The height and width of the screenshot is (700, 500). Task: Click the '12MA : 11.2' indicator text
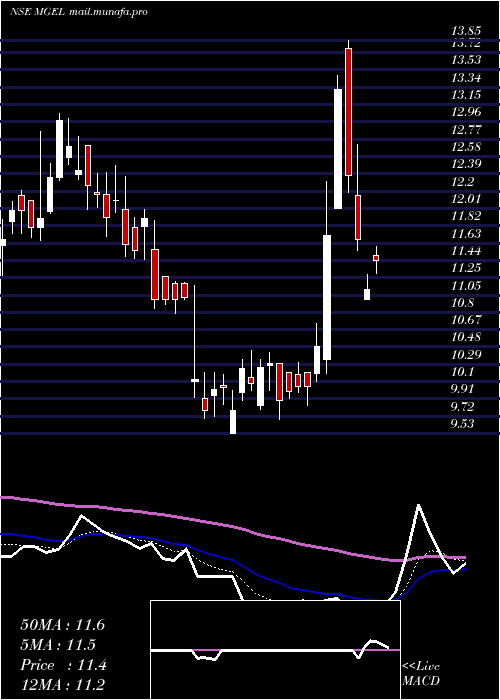click(62, 685)
